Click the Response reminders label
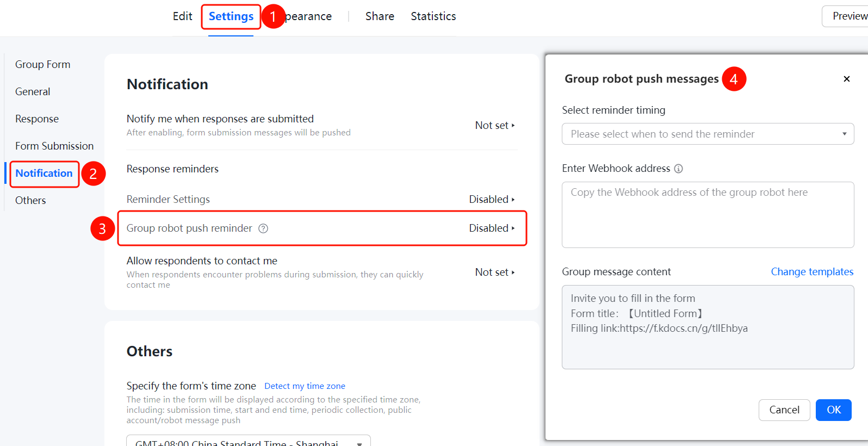This screenshot has height=446, width=868. pos(172,169)
